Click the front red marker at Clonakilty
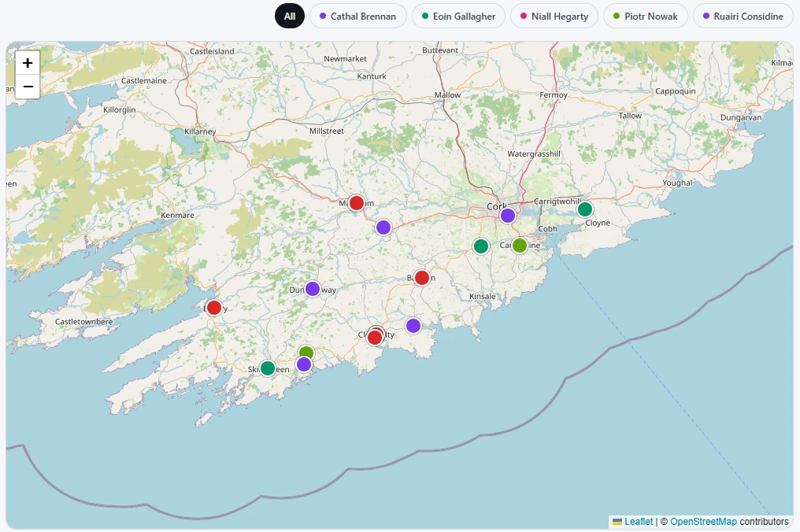Image resolution: width=800 pixels, height=532 pixels. click(x=375, y=338)
